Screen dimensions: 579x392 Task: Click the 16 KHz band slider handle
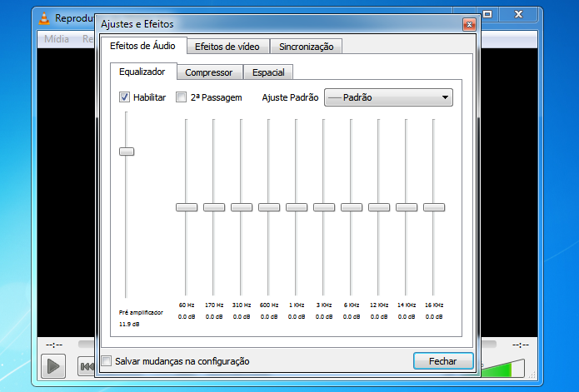tap(434, 207)
